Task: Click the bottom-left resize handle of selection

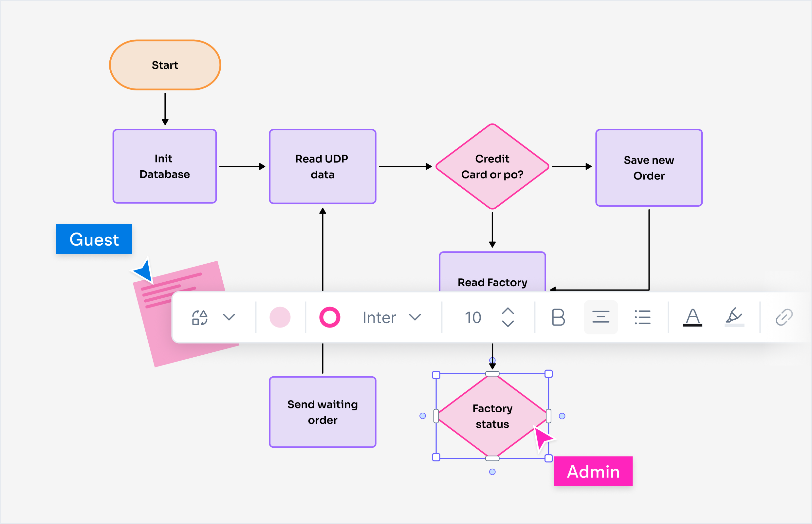Action: (436, 457)
